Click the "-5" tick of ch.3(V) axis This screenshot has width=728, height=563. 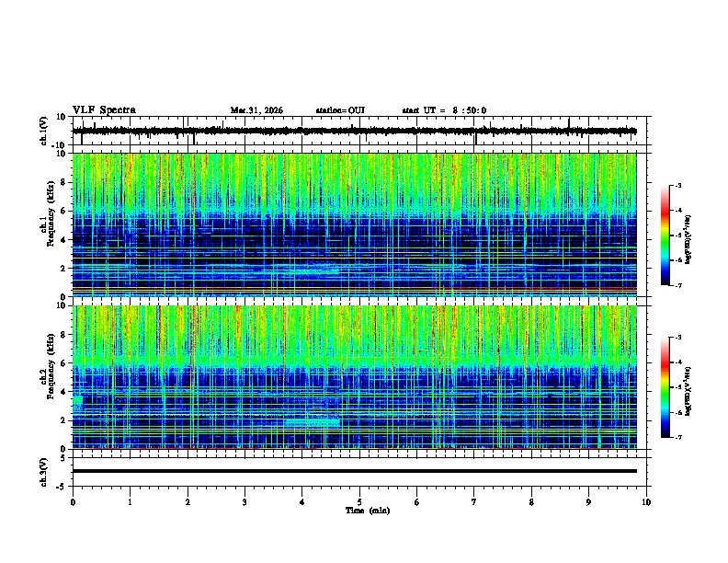tap(63, 487)
